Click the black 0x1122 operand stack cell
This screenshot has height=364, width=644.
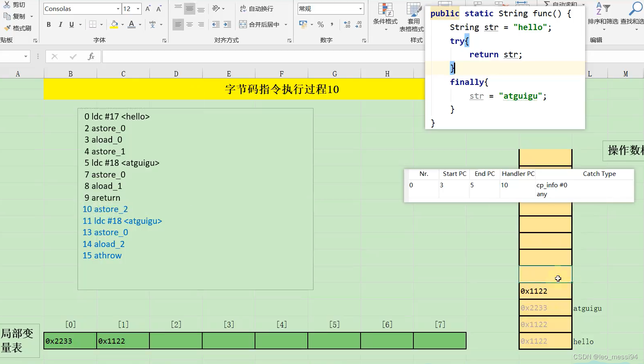pyautogui.click(x=545, y=291)
